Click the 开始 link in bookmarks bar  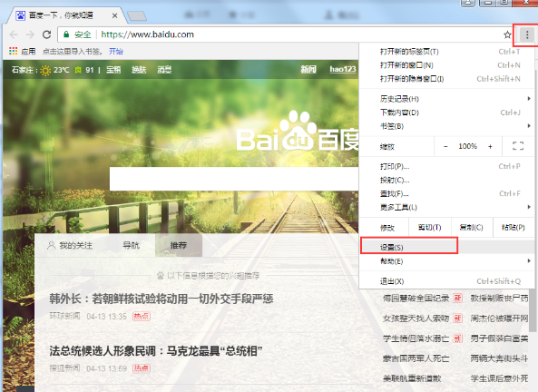point(116,51)
